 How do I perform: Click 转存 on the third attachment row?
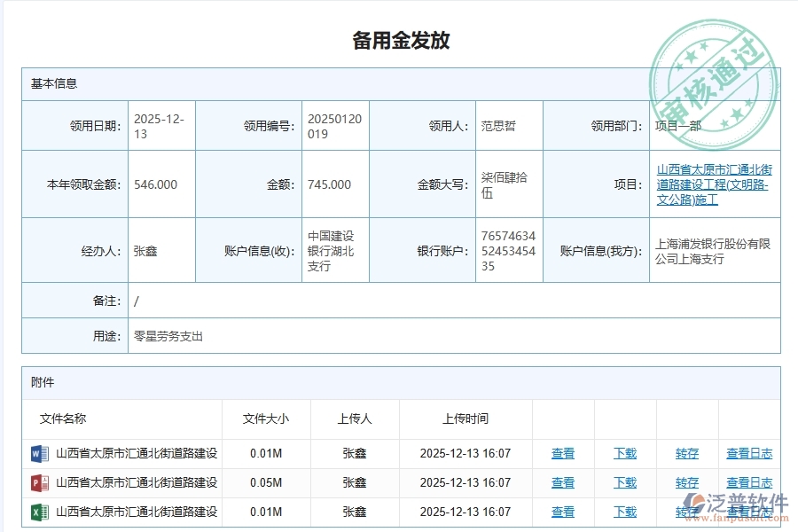click(687, 512)
